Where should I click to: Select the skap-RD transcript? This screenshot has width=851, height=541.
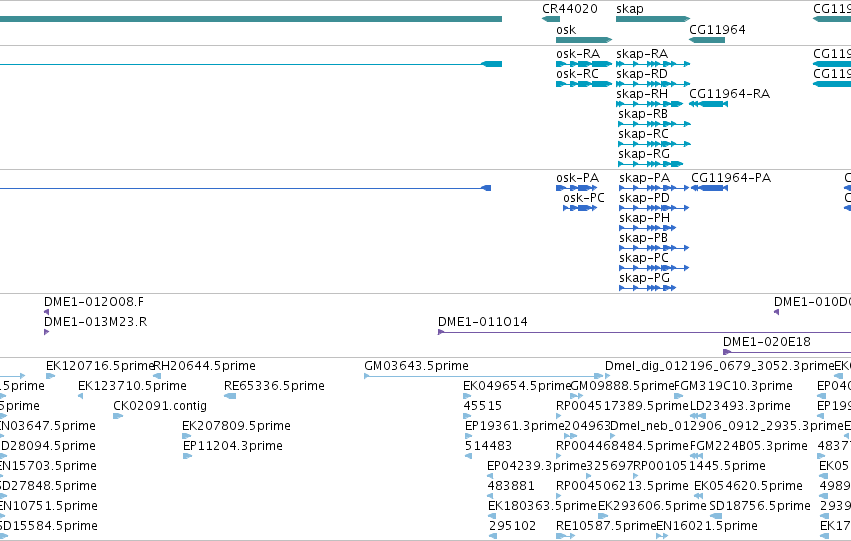[x=653, y=84]
